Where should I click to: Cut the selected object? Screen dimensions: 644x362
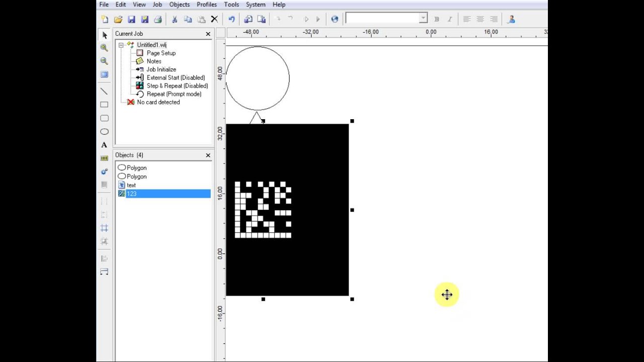[x=175, y=19]
